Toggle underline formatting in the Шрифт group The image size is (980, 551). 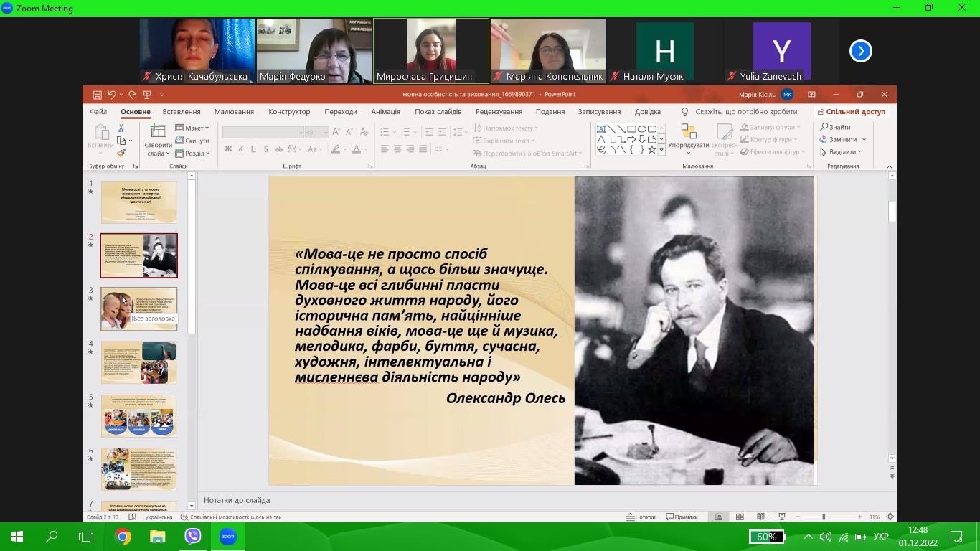click(253, 149)
